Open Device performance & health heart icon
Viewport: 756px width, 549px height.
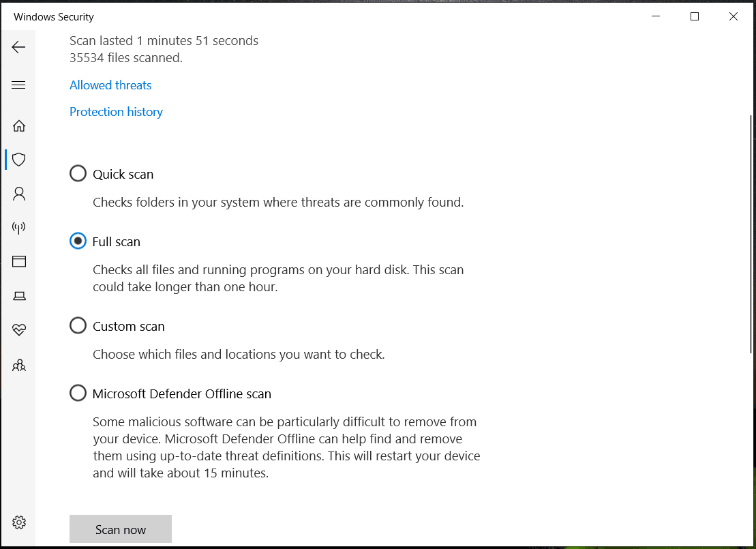point(19,330)
